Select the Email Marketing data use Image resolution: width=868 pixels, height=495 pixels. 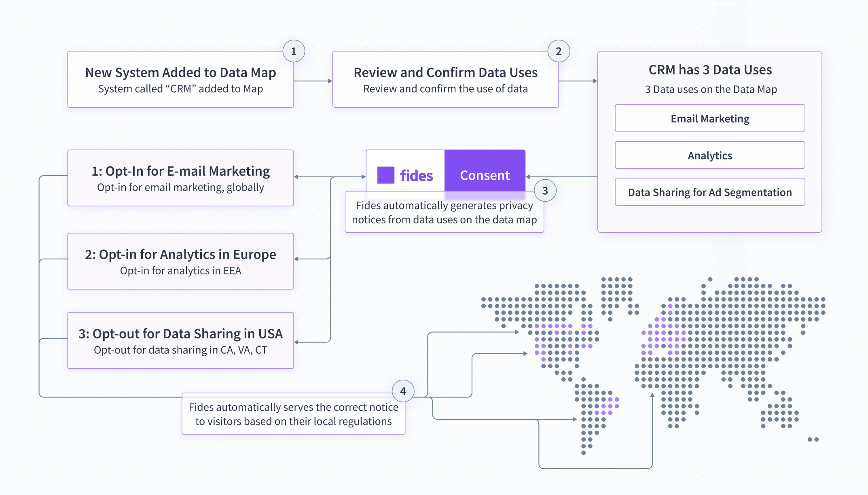coord(710,118)
